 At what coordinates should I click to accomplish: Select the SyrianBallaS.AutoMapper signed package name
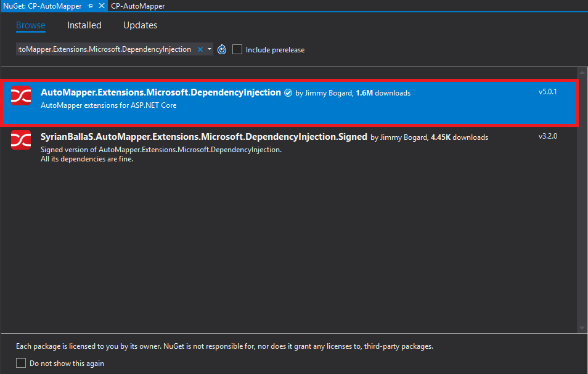pos(203,137)
